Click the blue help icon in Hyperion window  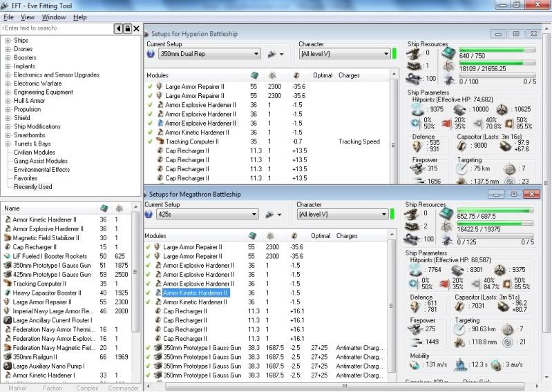[151, 54]
